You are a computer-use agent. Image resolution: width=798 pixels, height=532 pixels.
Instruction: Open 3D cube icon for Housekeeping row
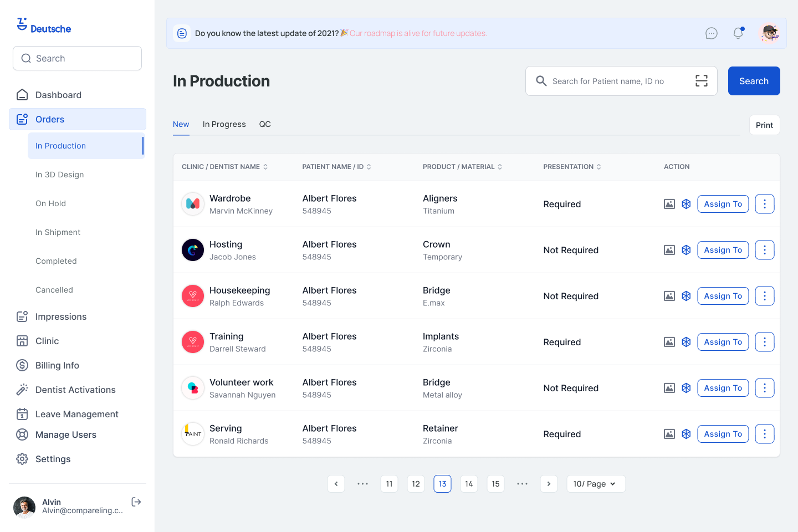(x=686, y=296)
